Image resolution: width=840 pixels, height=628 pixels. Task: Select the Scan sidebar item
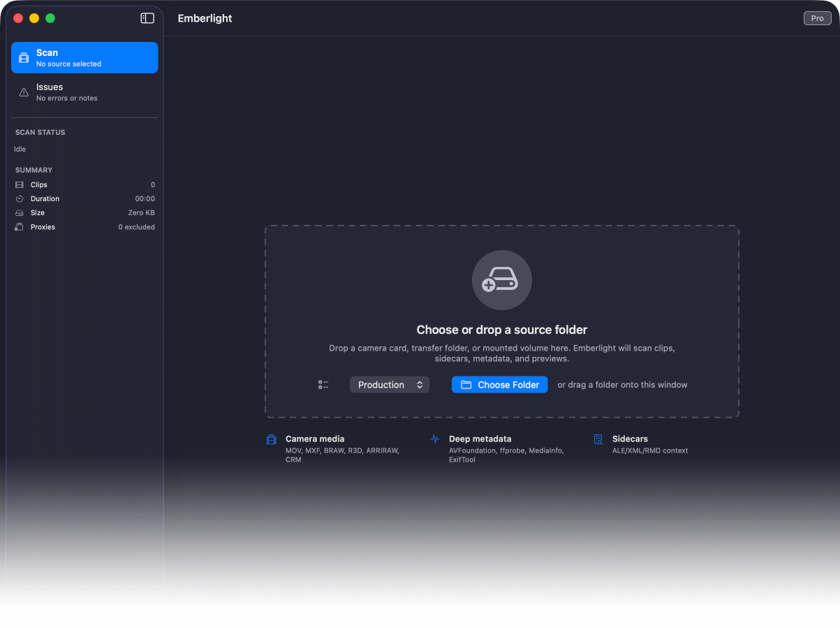tap(84, 57)
